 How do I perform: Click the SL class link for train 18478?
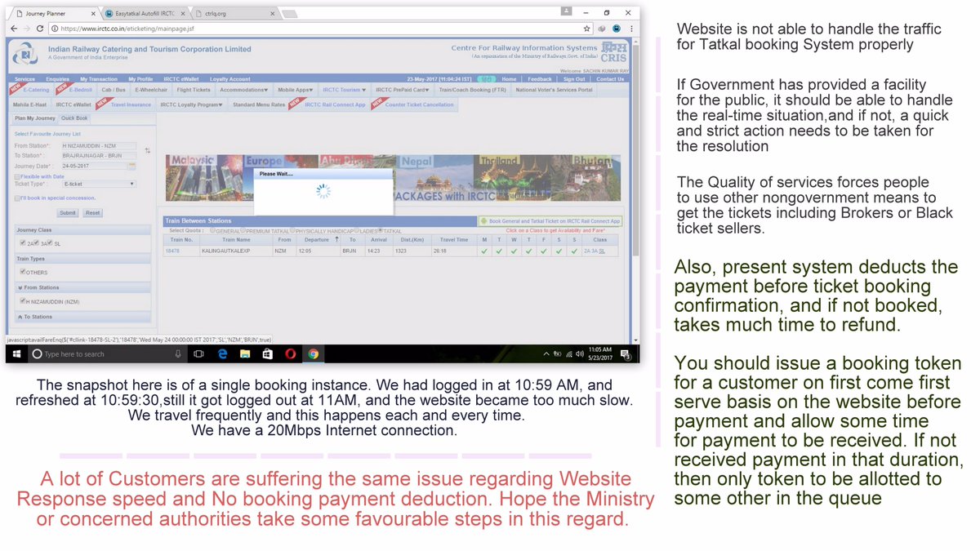603,251
